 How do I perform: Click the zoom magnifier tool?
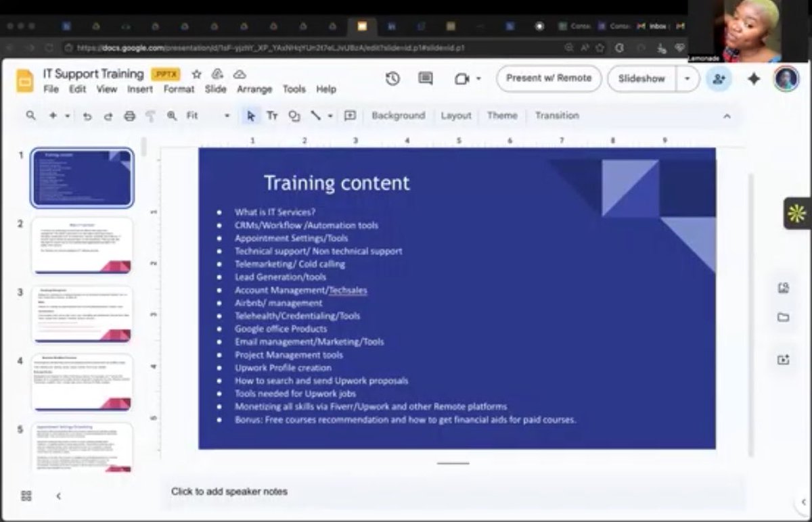(x=172, y=116)
